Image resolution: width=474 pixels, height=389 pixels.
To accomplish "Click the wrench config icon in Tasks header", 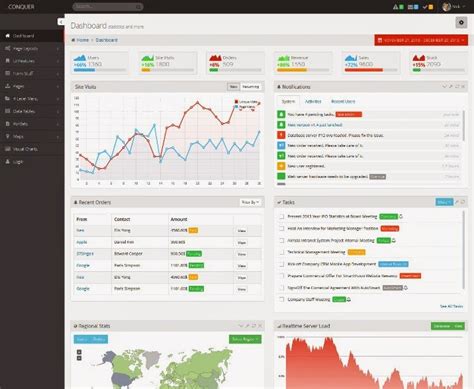I will click(457, 202).
